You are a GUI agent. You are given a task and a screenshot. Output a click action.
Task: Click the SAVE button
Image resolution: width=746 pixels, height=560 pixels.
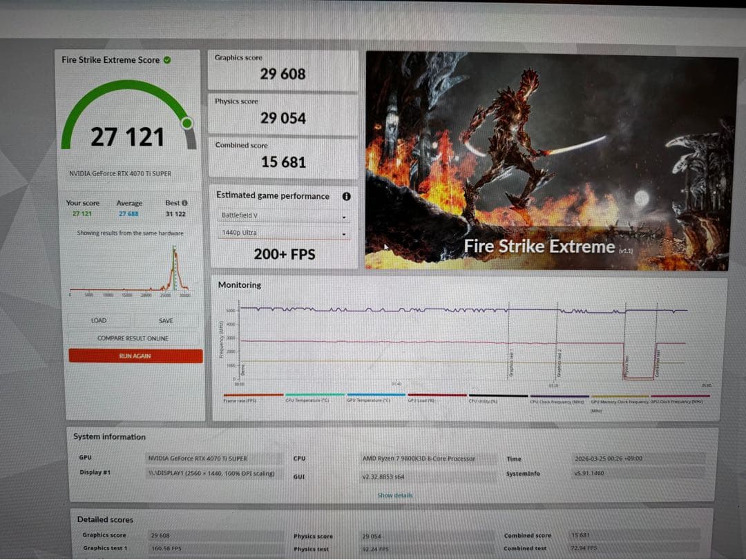(x=166, y=320)
